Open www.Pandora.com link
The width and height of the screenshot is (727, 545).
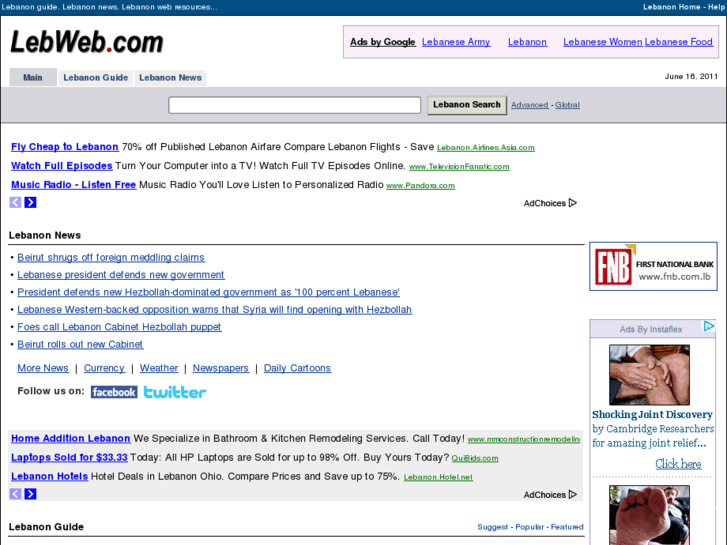pyautogui.click(x=421, y=186)
